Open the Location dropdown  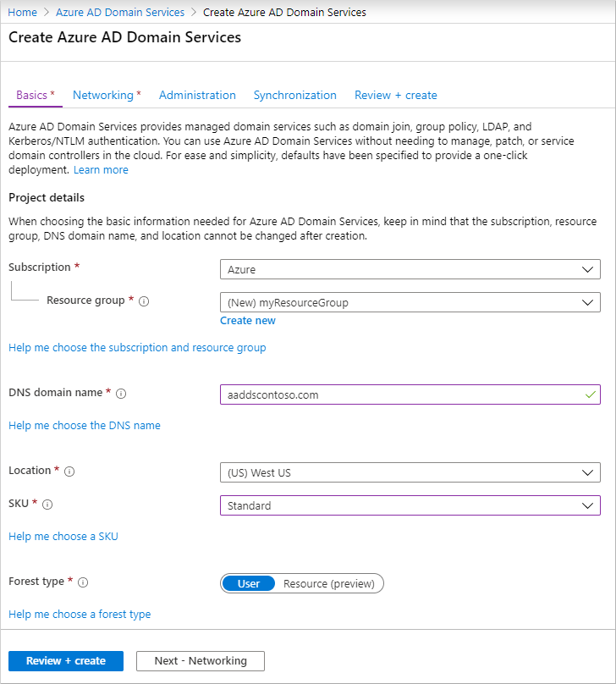(410, 472)
